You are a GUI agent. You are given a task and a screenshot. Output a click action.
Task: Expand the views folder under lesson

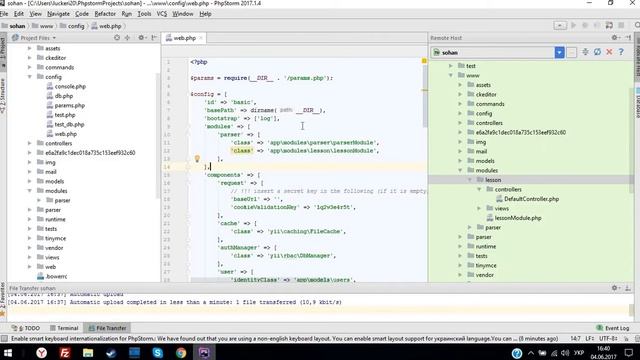click(x=479, y=209)
